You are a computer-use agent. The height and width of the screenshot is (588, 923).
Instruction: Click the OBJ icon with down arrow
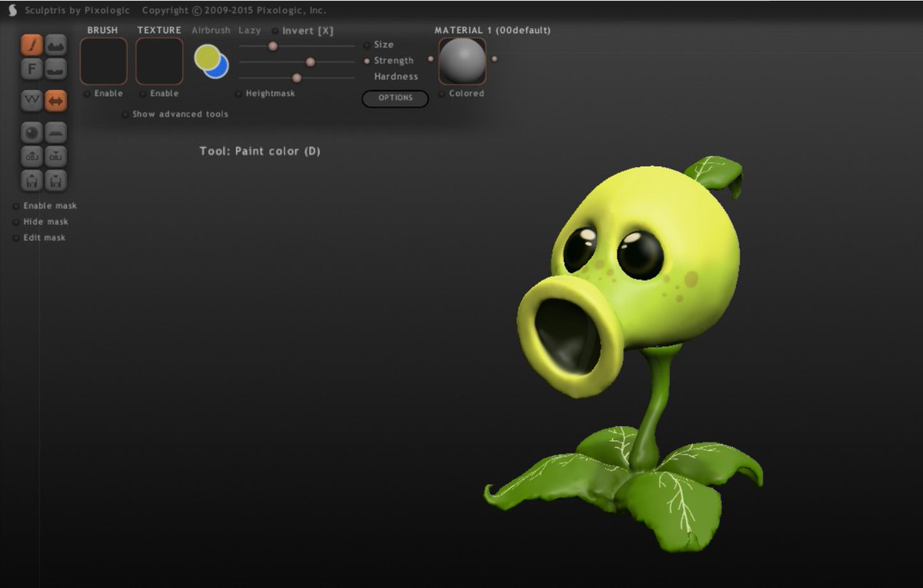pyautogui.click(x=56, y=156)
